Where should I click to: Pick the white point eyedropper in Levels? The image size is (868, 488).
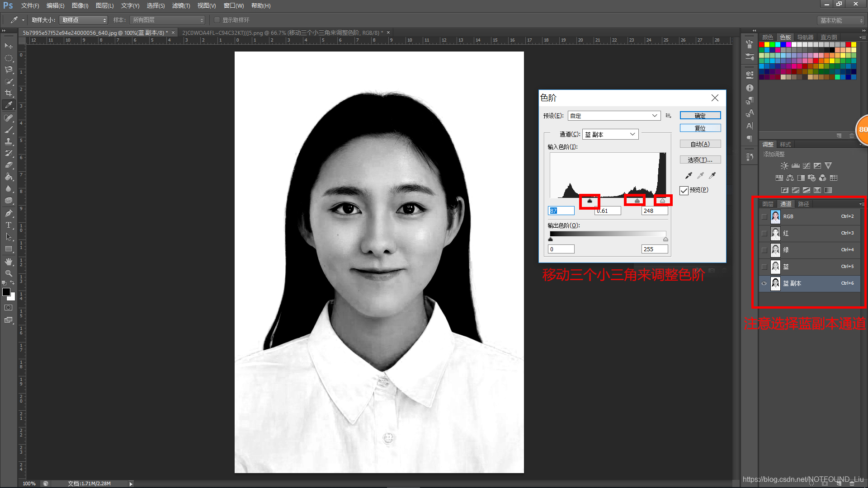tap(712, 175)
